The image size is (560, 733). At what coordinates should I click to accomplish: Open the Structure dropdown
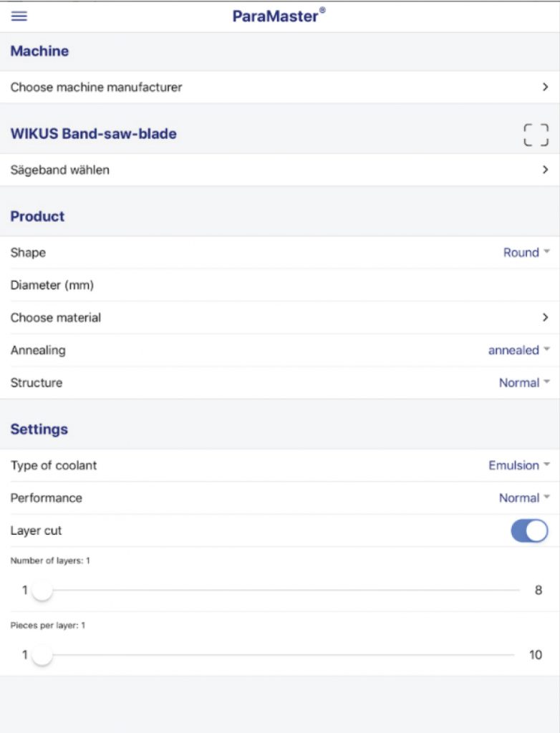[524, 382]
